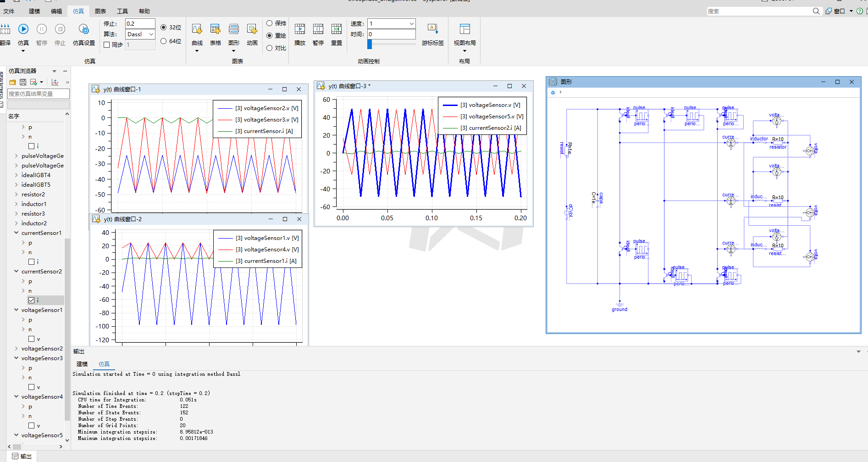
Task: Click the 输出 output icon in status bar
Action: click(16, 456)
